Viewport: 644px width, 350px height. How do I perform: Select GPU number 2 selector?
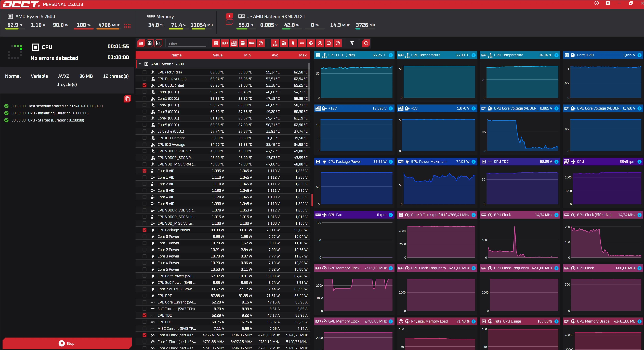(x=229, y=22)
